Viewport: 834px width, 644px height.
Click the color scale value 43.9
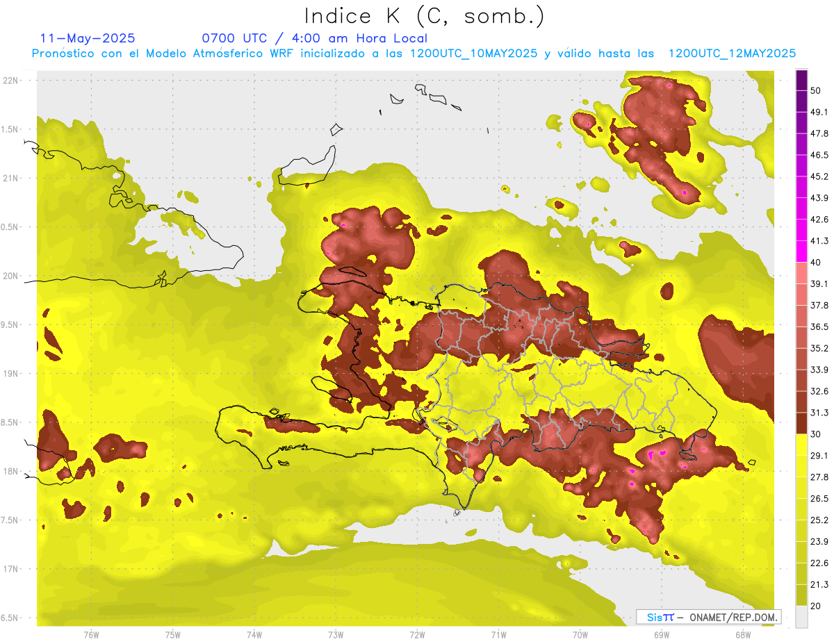(x=819, y=198)
